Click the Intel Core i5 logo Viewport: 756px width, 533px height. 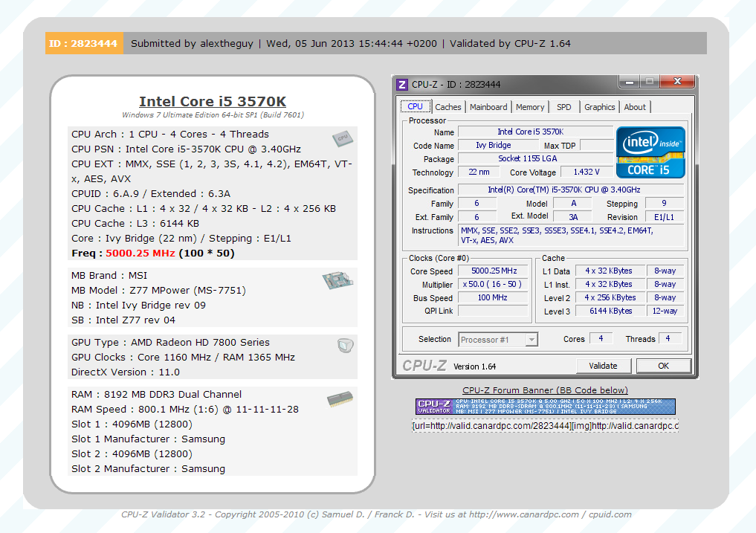(x=650, y=152)
